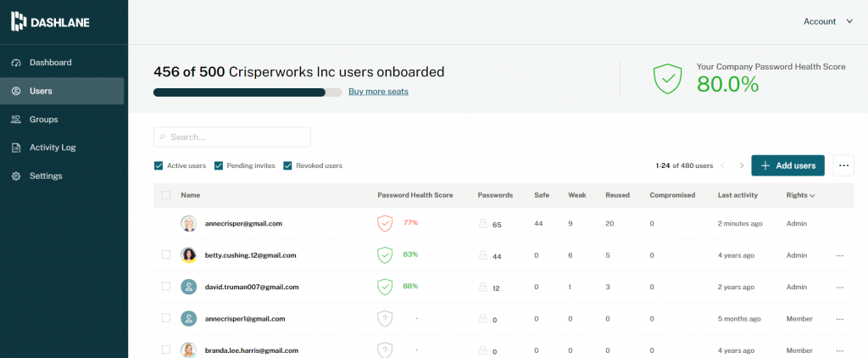Select david.truman007@gmail.com row checkbox
Image resolution: width=868 pixels, height=358 pixels.
point(166,287)
